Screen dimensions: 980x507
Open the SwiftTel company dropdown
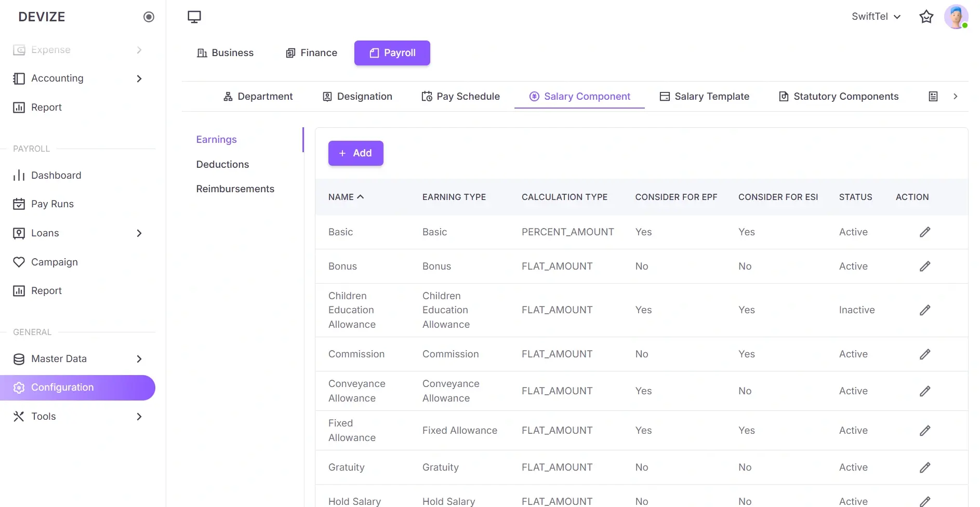tap(876, 16)
